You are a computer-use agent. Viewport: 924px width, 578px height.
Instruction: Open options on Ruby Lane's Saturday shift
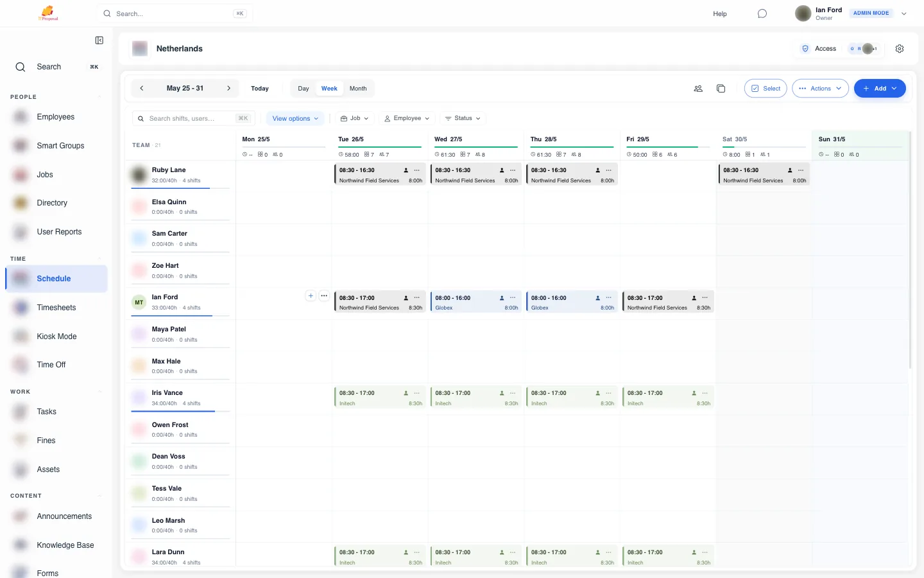pos(801,170)
